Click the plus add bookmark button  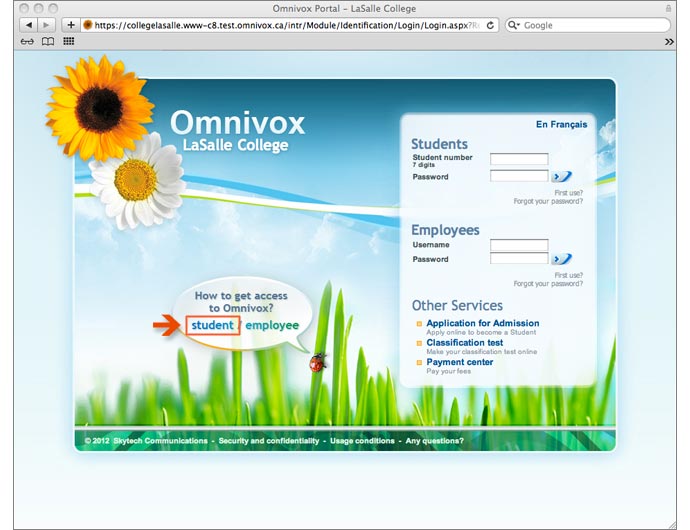point(70,25)
